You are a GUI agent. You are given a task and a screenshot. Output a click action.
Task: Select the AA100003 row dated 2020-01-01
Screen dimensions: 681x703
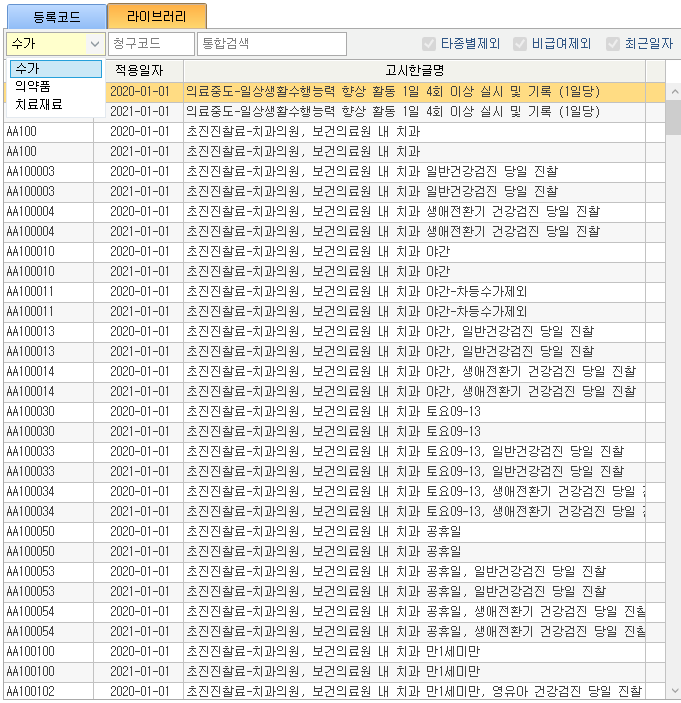[x=300, y=171]
